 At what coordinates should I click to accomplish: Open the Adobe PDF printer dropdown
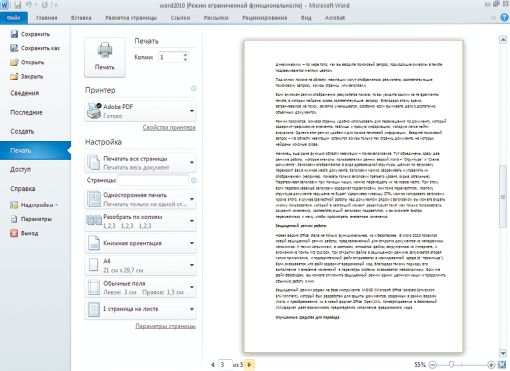point(140,111)
